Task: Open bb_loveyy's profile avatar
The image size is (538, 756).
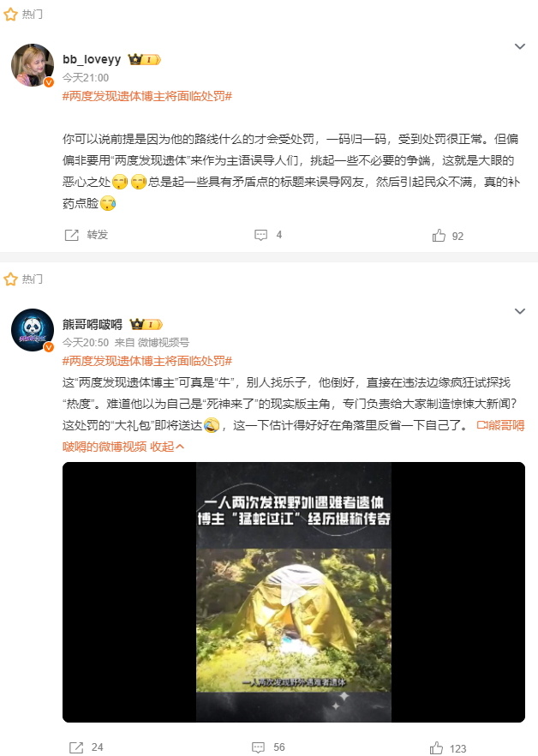Action: pyautogui.click(x=33, y=65)
